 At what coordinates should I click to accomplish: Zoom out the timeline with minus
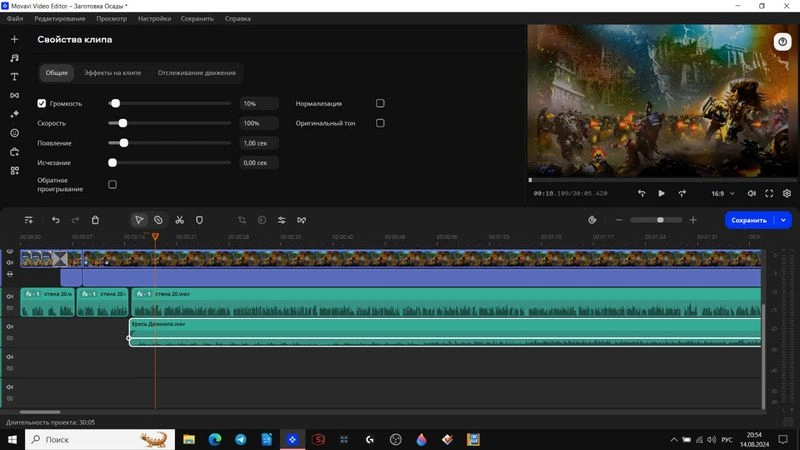619,220
